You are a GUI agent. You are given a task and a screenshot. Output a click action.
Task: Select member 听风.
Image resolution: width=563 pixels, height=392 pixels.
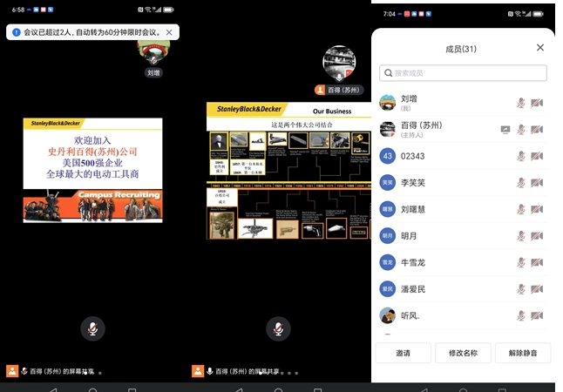[x=463, y=315]
